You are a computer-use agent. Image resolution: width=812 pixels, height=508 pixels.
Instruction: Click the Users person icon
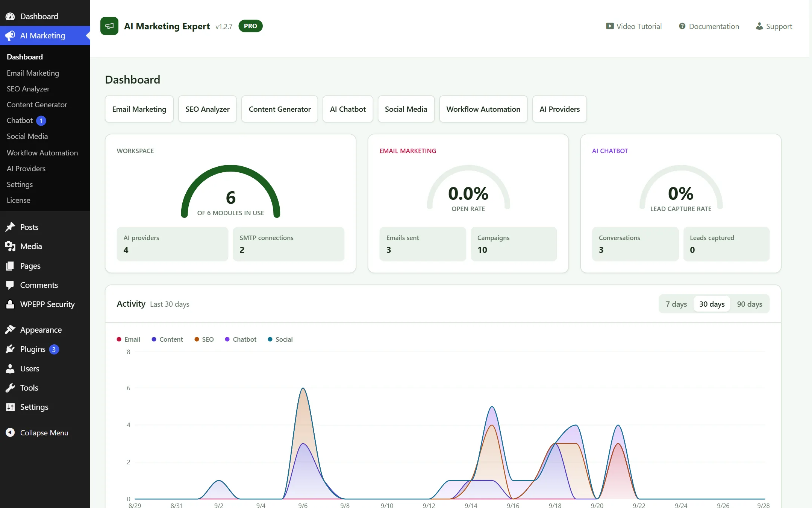(10, 368)
